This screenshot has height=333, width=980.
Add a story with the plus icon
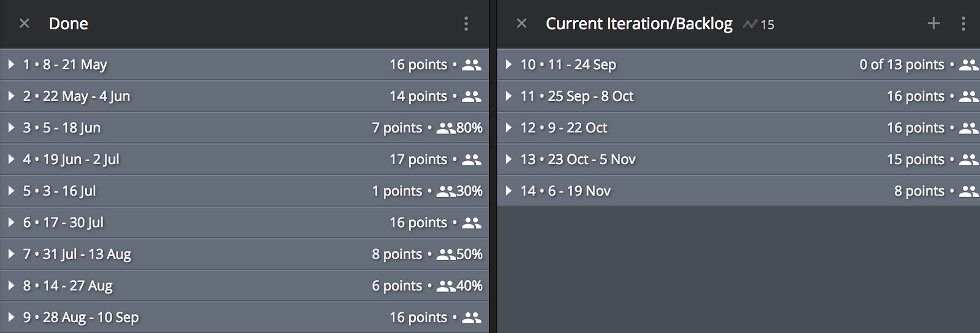[x=933, y=24]
